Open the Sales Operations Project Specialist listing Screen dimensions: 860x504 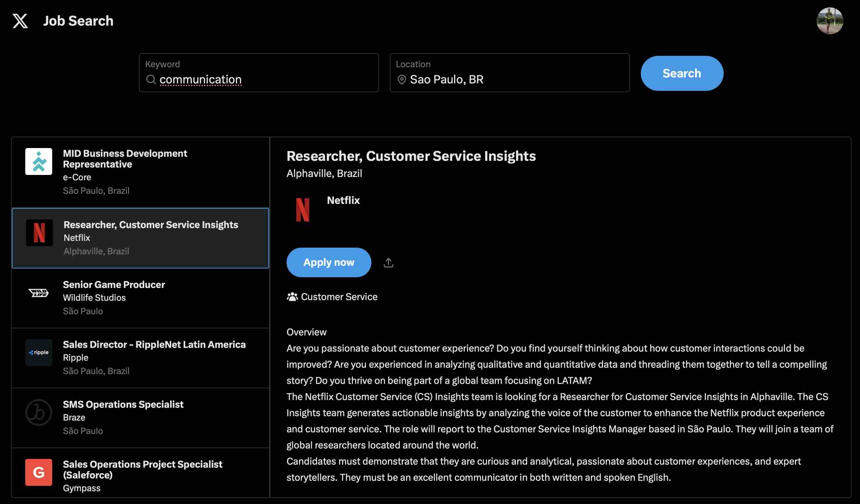pos(140,473)
